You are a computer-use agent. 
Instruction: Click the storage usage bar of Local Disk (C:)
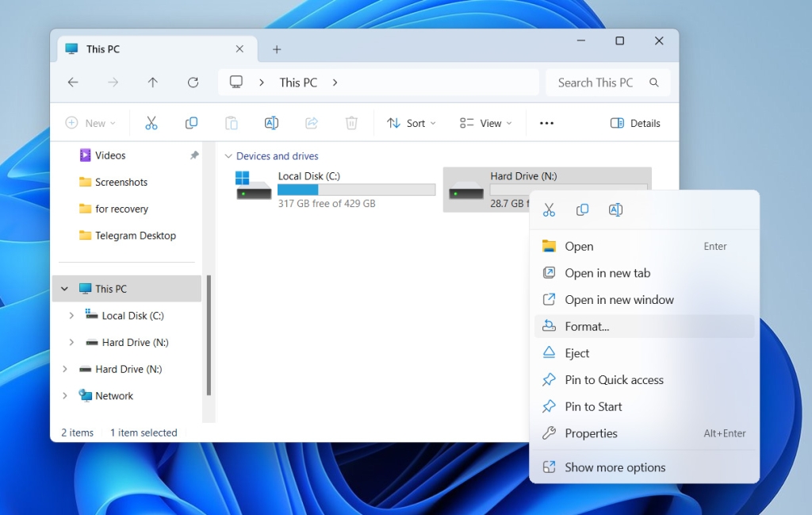[356, 189]
